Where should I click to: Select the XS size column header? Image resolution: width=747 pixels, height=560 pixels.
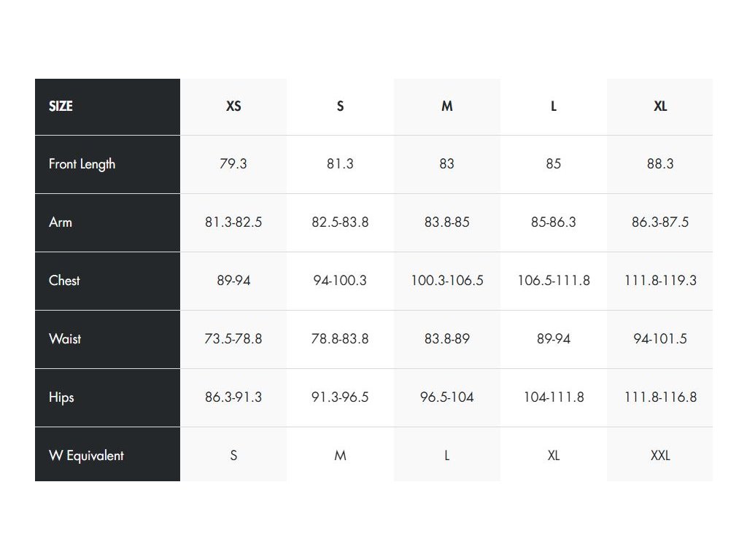233,106
